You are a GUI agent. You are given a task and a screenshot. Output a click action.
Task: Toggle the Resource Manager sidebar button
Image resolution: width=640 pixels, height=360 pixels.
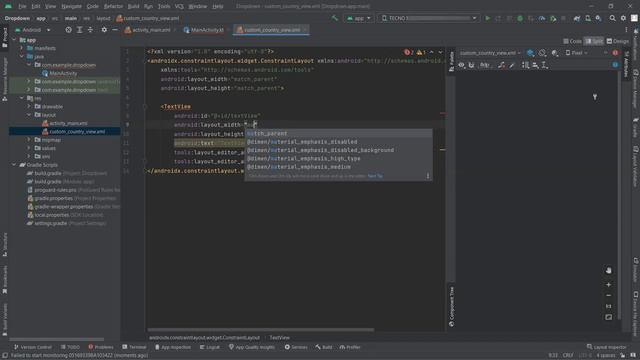tap(4, 80)
